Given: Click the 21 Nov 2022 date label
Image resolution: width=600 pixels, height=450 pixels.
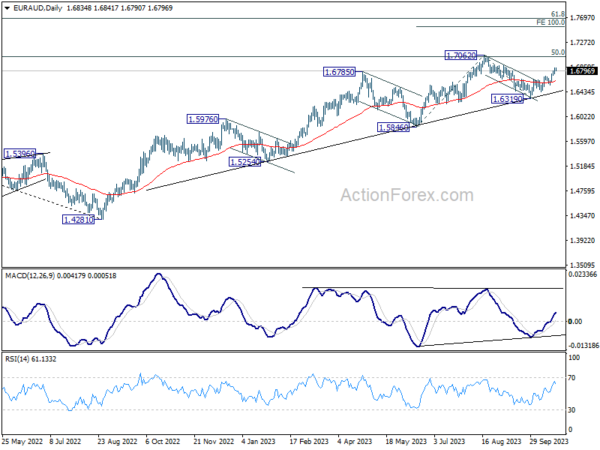Looking at the screenshot, I should (214, 442).
